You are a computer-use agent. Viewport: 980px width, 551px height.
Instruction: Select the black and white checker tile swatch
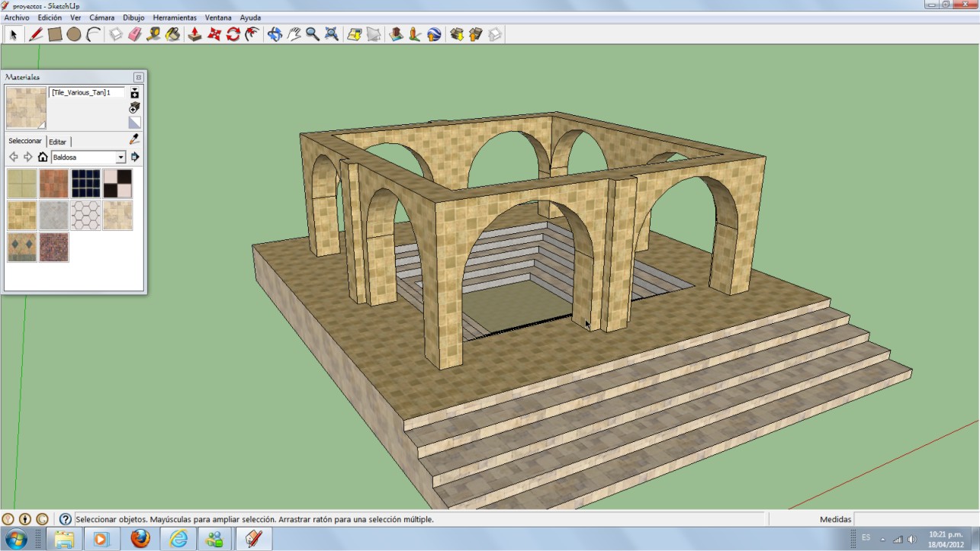tap(117, 184)
